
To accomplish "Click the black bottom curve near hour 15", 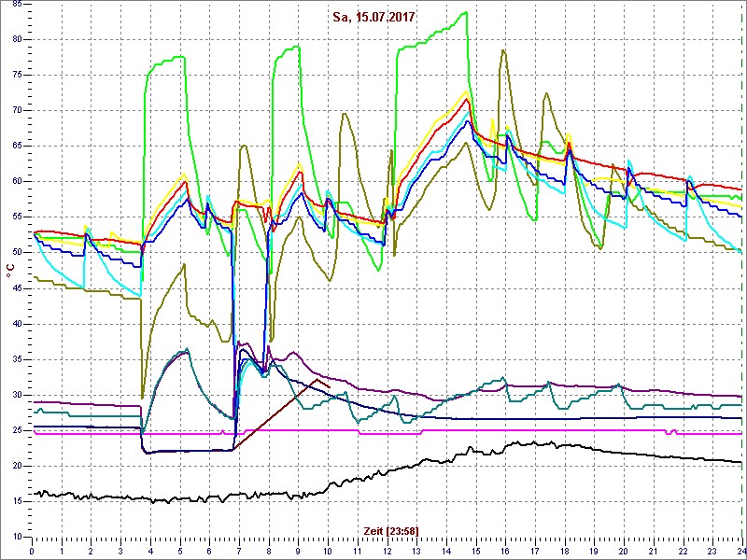I will [x=475, y=450].
